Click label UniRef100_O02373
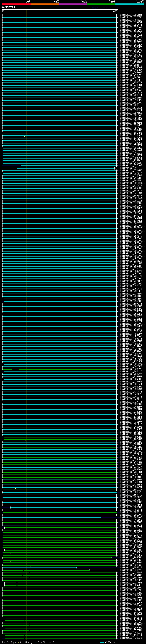 click(131, 223)
